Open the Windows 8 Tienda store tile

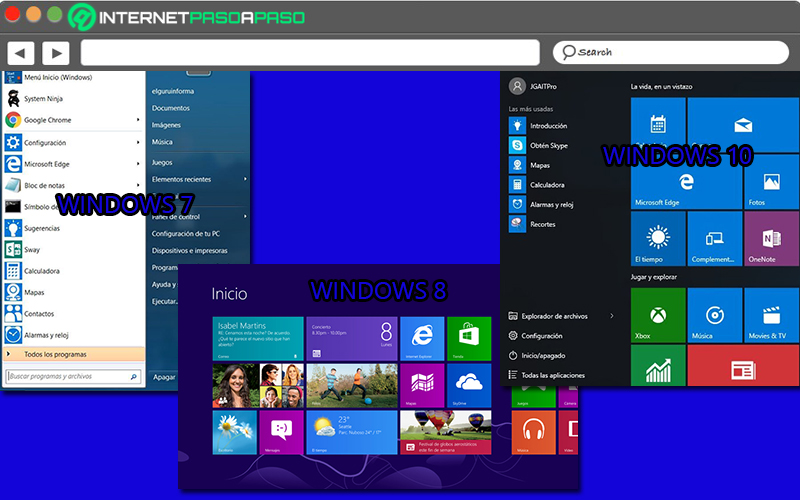click(x=469, y=337)
